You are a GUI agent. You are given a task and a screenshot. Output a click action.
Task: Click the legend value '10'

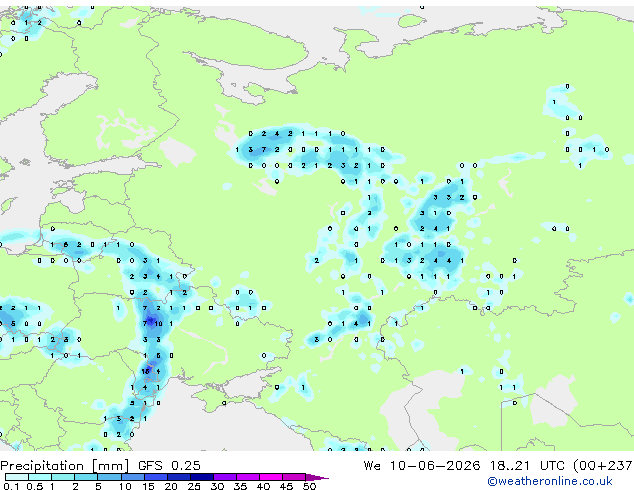125,486
